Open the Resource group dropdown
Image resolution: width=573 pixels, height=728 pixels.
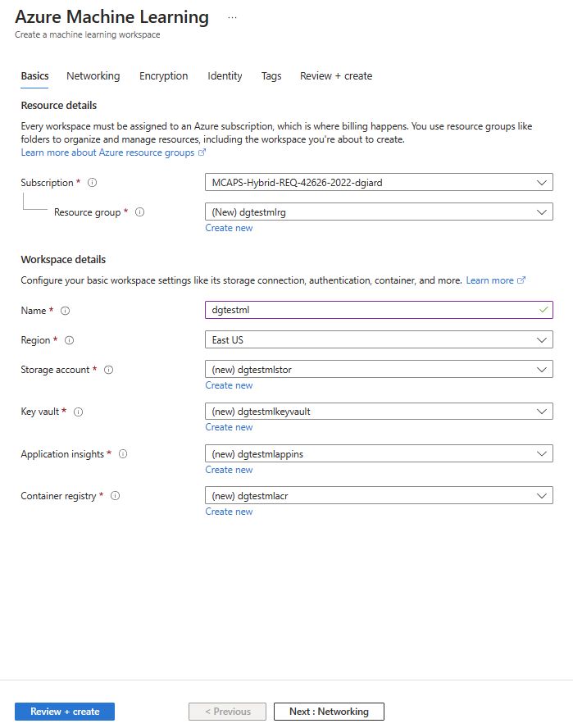(379, 212)
